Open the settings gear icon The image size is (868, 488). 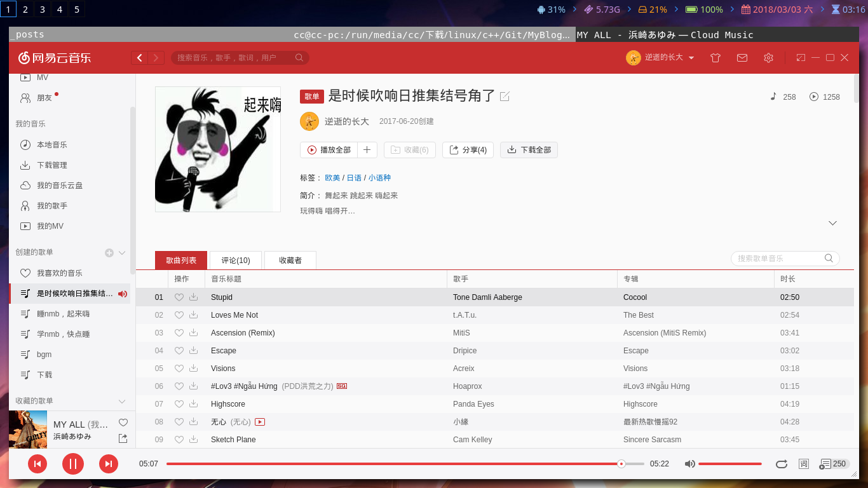pos(768,58)
